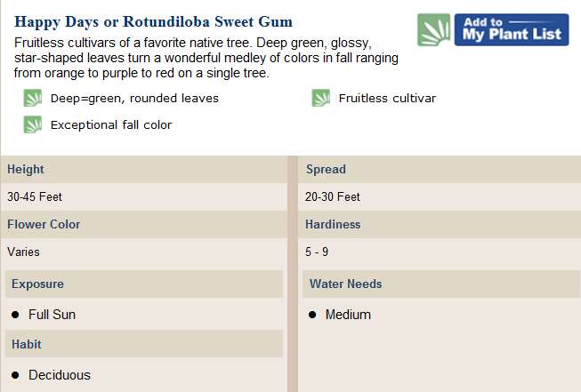Viewport: 581px width, 392px height.
Task: Click the Spread header cell
Action: point(440,169)
